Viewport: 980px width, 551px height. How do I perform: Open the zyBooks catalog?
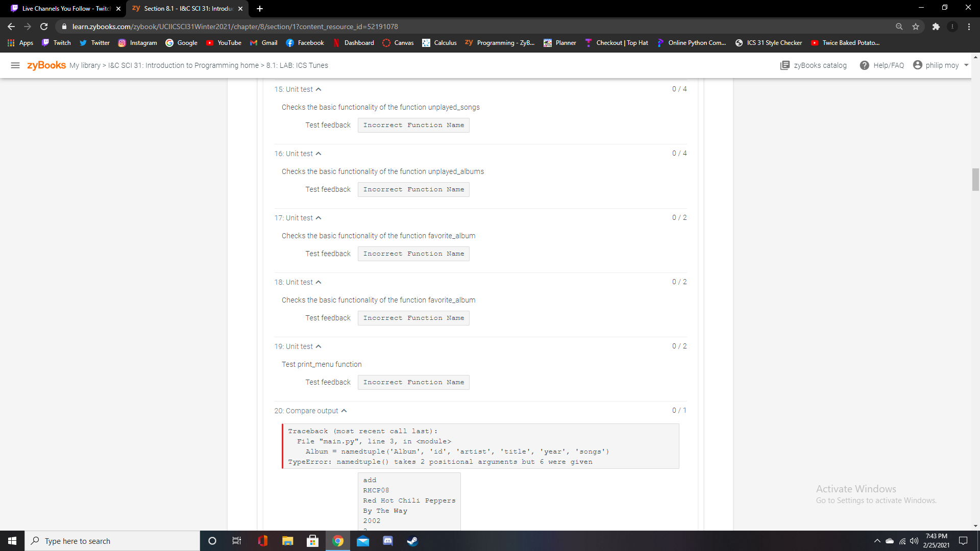[x=814, y=65]
